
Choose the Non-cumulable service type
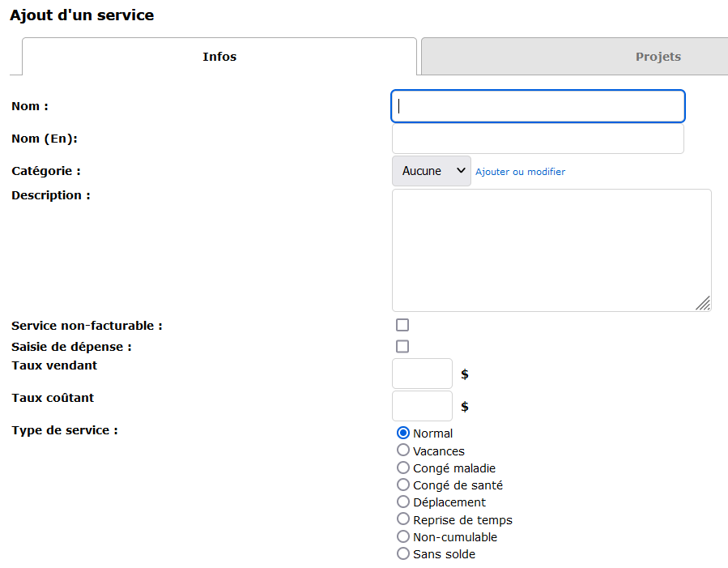point(403,536)
